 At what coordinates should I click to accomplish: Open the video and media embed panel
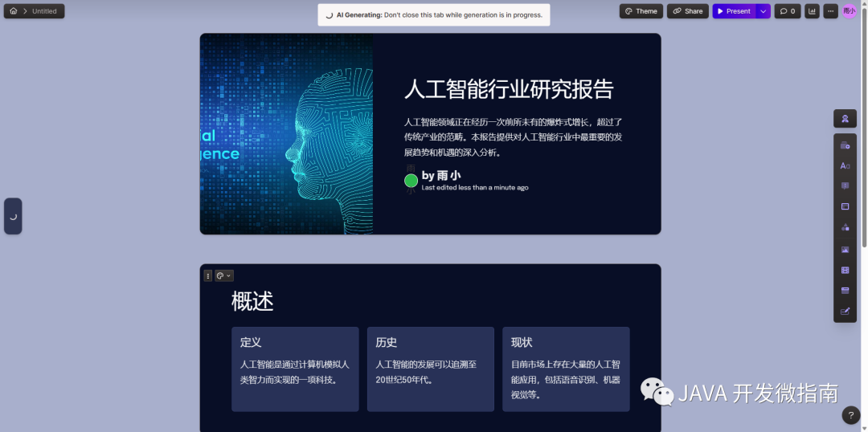(x=845, y=270)
